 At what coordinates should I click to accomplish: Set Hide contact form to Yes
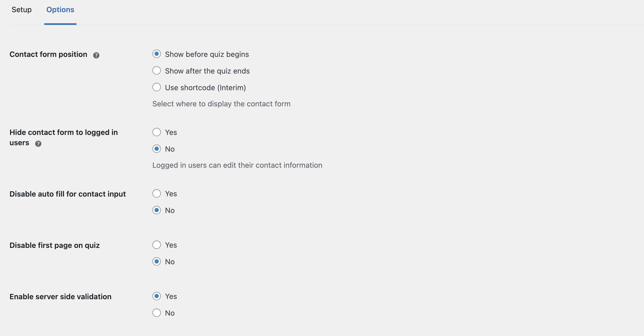click(157, 132)
